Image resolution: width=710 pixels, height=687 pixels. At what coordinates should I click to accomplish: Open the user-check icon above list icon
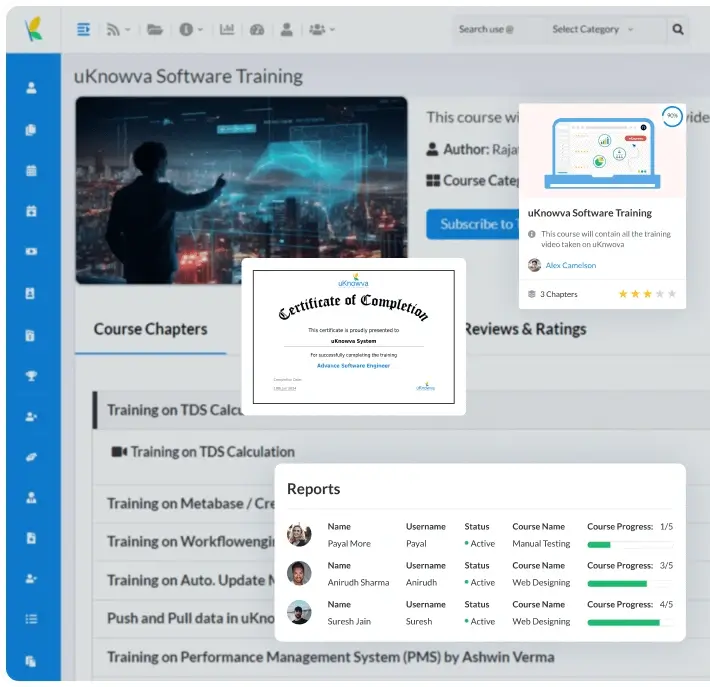pyautogui.click(x=31, y=579)
